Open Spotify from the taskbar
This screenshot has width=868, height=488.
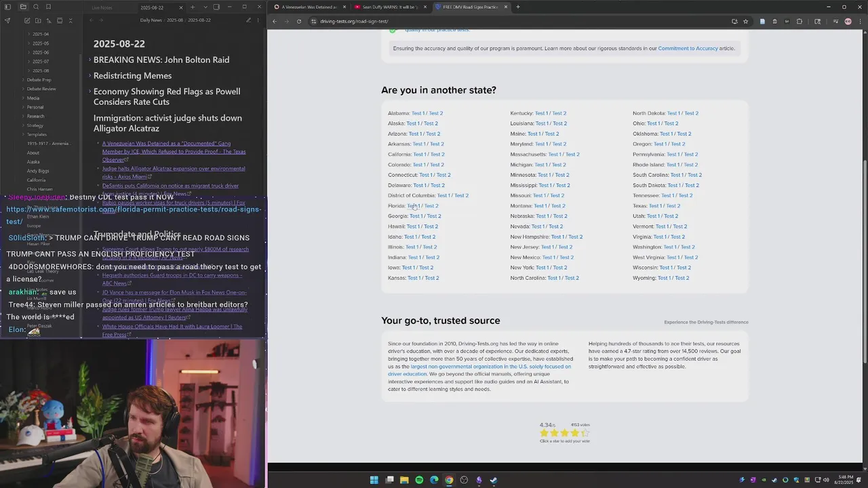419,480
